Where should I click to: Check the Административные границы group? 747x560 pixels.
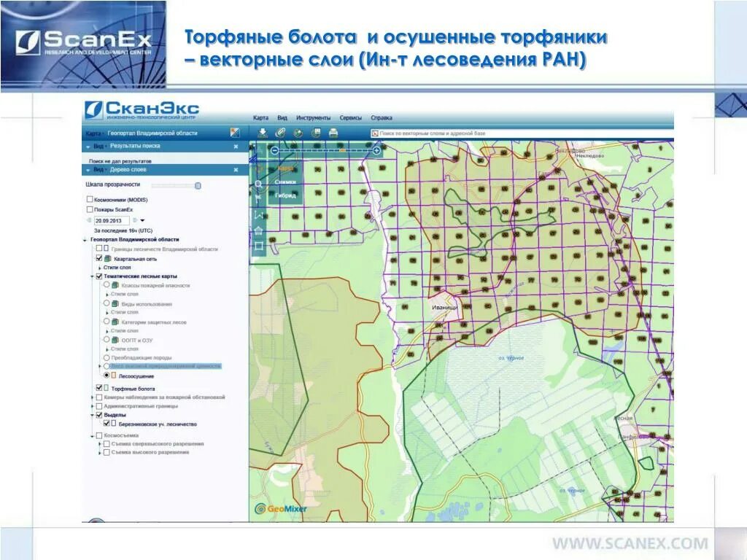pos(99,406)
